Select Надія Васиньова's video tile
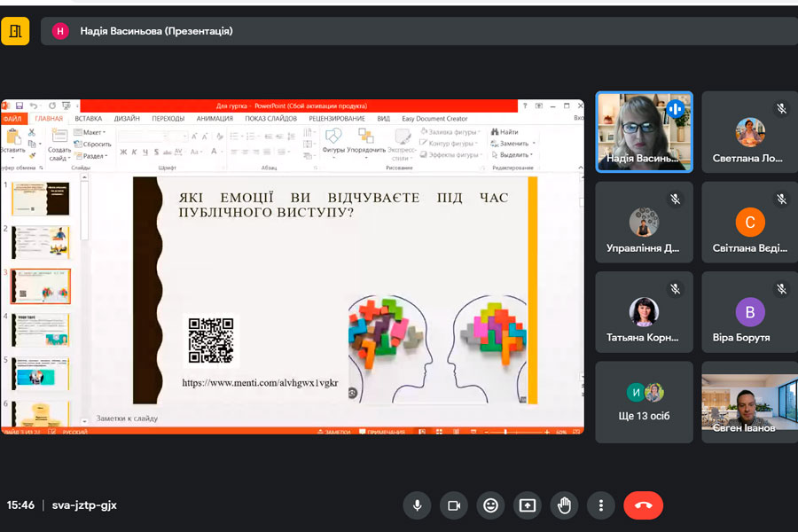Image resolution: width=798 pixels, height=532 pixels. point(643,131)
